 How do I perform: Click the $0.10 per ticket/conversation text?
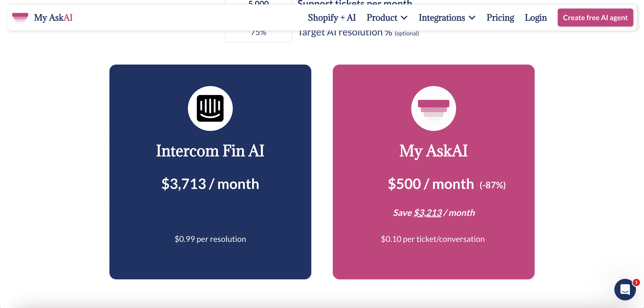433,239
